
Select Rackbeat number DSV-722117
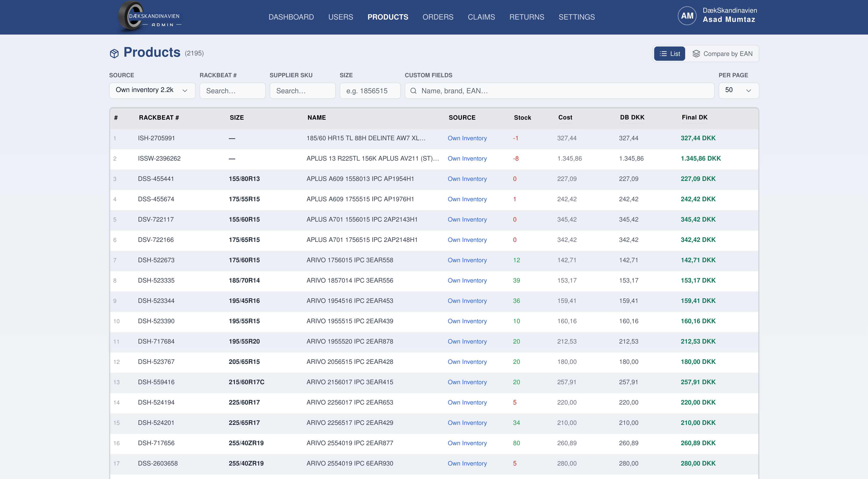156,220
